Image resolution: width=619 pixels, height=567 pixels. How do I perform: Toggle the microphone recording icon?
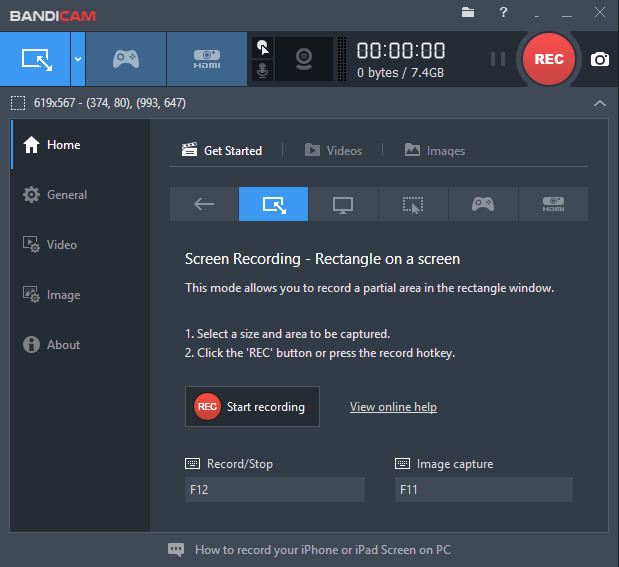coord(263,71)
